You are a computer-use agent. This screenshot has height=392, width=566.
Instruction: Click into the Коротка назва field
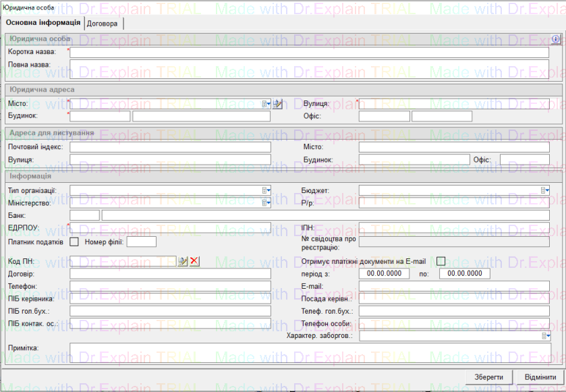tap(309, 53)
